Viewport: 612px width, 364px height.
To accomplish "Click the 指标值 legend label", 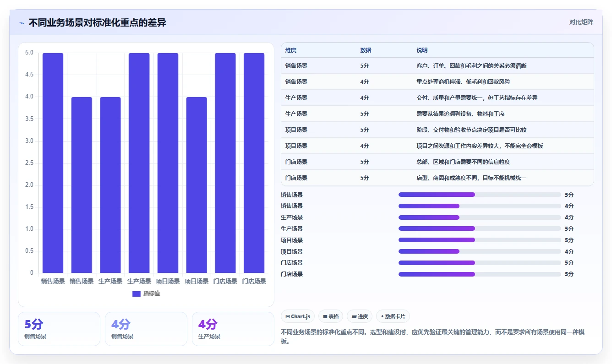I will pos(152,293).
